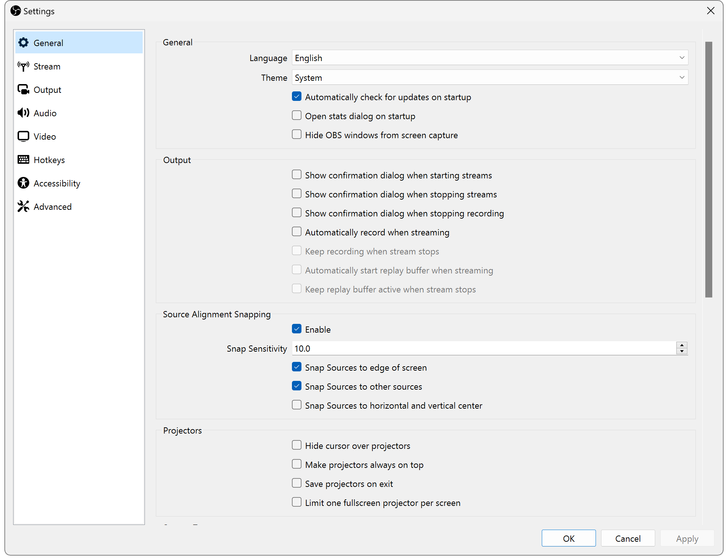Image resolution: width=728 pixels, height=560 pixels.
Task: Open Accessibility settings via its icon
Action: (23, 183)
